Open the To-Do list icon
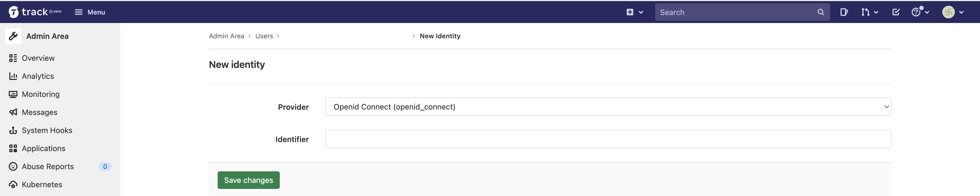 (x=896, y=12)
